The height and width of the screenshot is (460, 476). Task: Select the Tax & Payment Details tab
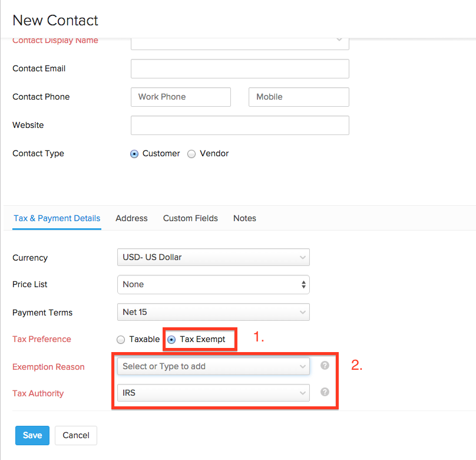pos(57,218)
